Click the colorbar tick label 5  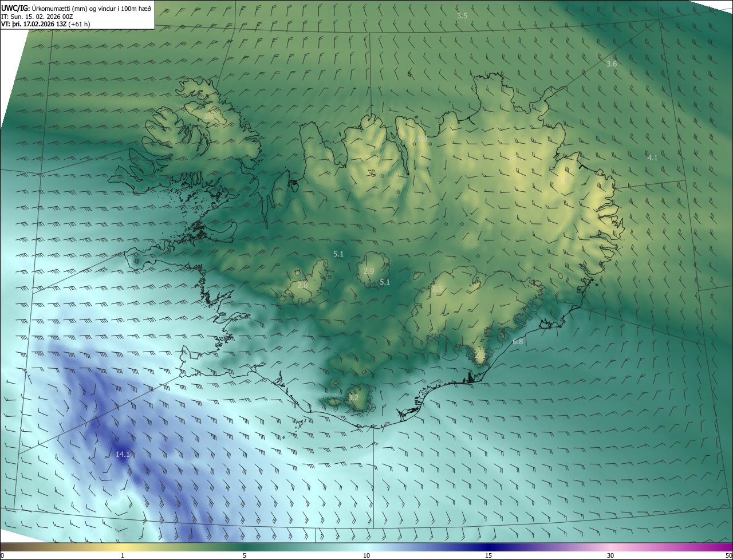click(x=245, y=555)
